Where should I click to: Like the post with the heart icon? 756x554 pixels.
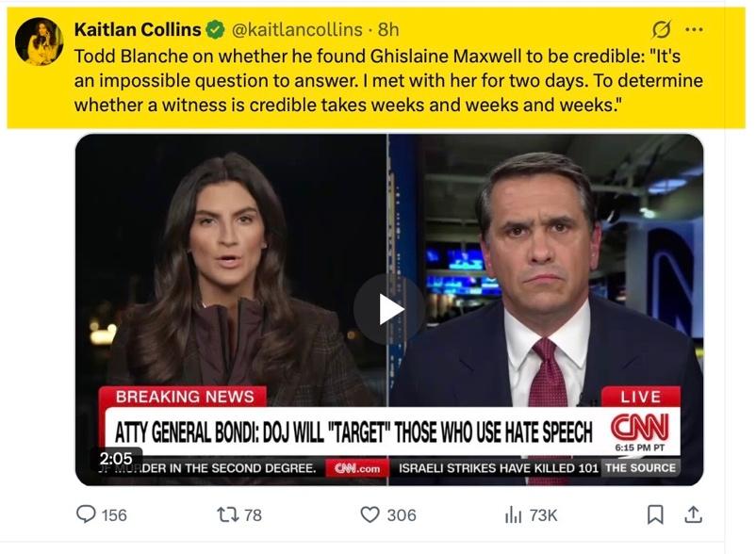(370, 514)
